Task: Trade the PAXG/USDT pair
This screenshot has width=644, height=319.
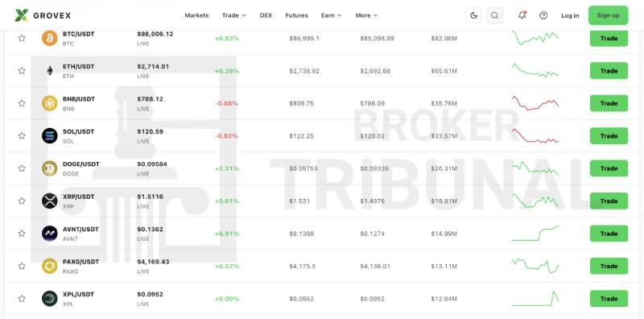Action: [609, 266]
